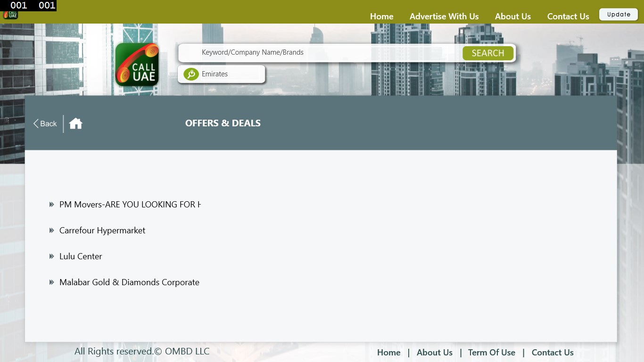644x362 pixels.
Task: Click the arrow icon beside Lulu Center
Action: coord(52,256)
